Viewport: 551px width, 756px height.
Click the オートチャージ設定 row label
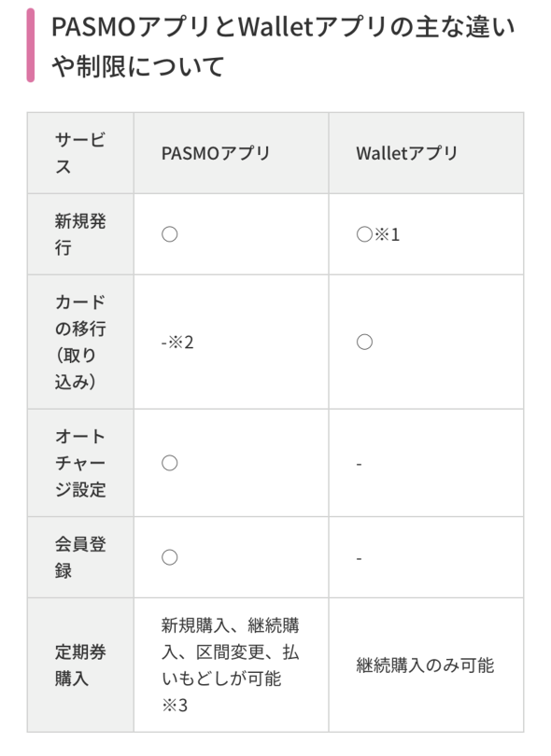pyautogui.click(x=80, y=463)
